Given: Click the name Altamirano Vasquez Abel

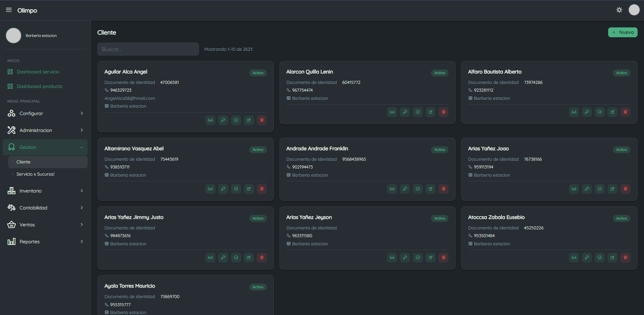Looking at the screenshot, I should (x=134, y=149).
